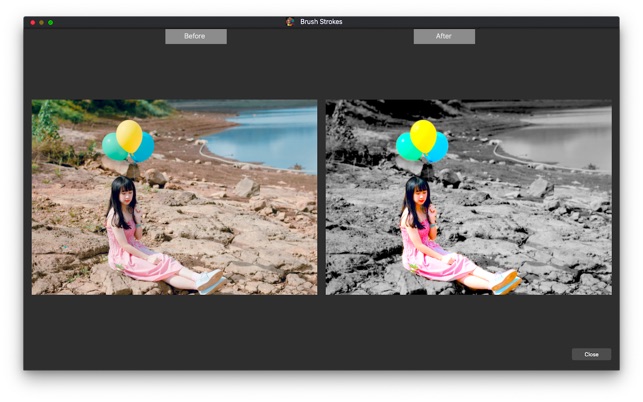Click the Before label button

pyautogui.click(x=196, y=37)
